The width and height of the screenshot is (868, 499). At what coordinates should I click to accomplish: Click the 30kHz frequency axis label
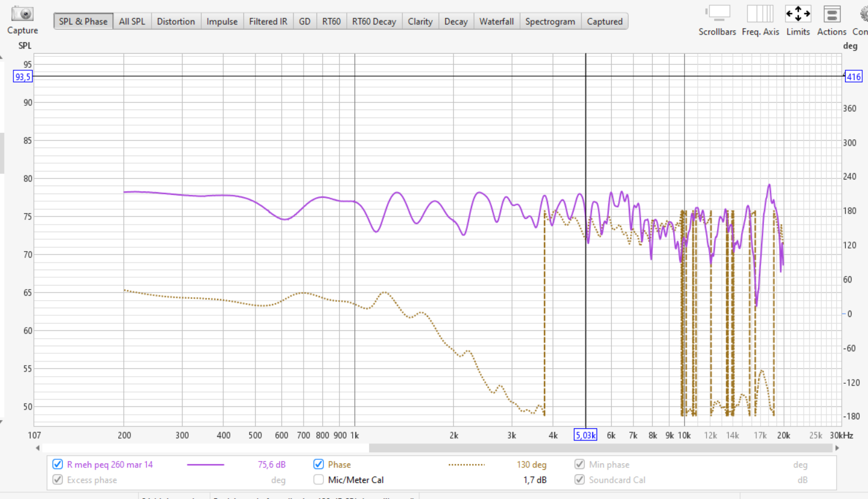point(842,435)
